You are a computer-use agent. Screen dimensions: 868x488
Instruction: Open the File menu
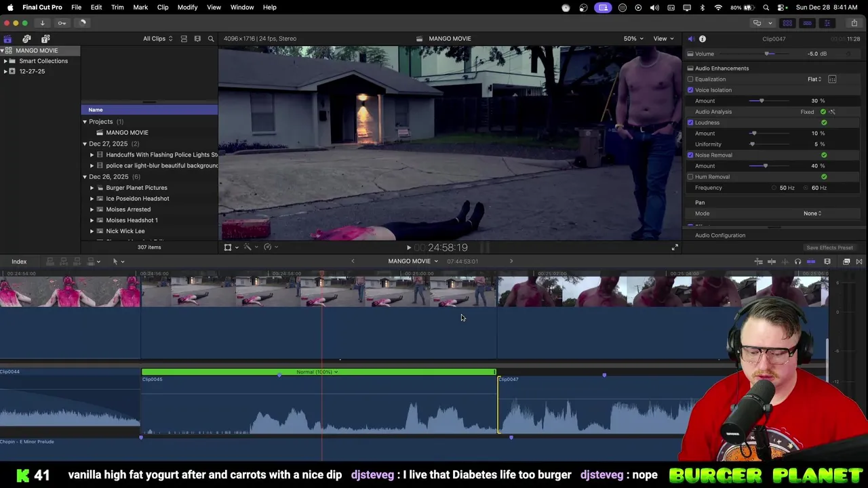77,7
